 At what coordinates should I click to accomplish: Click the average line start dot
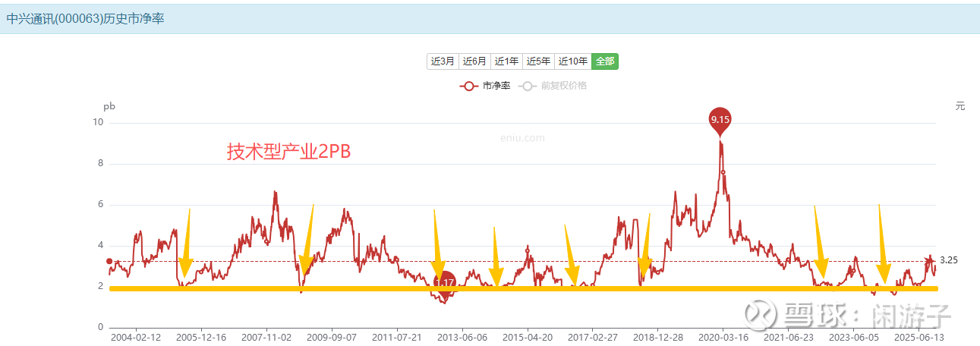click(109, 262)
